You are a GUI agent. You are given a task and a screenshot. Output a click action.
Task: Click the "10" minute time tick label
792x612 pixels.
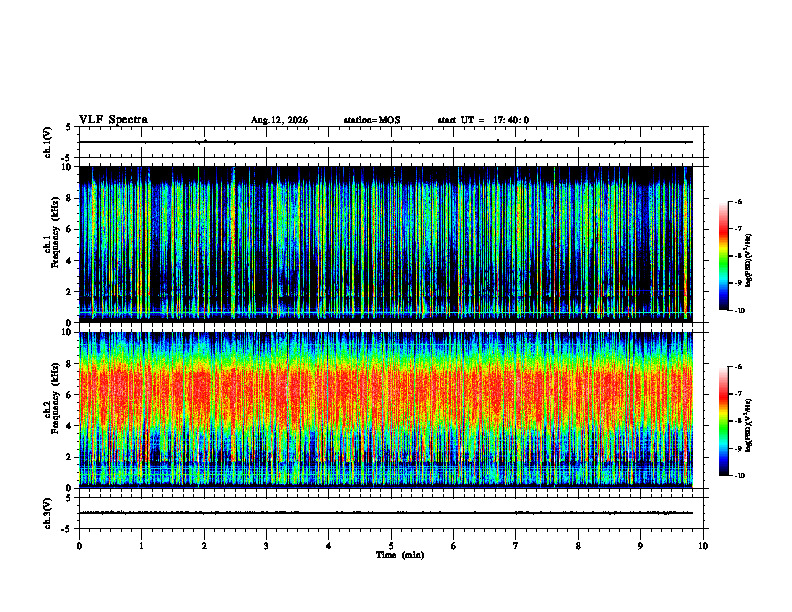(x=703, y=546)
